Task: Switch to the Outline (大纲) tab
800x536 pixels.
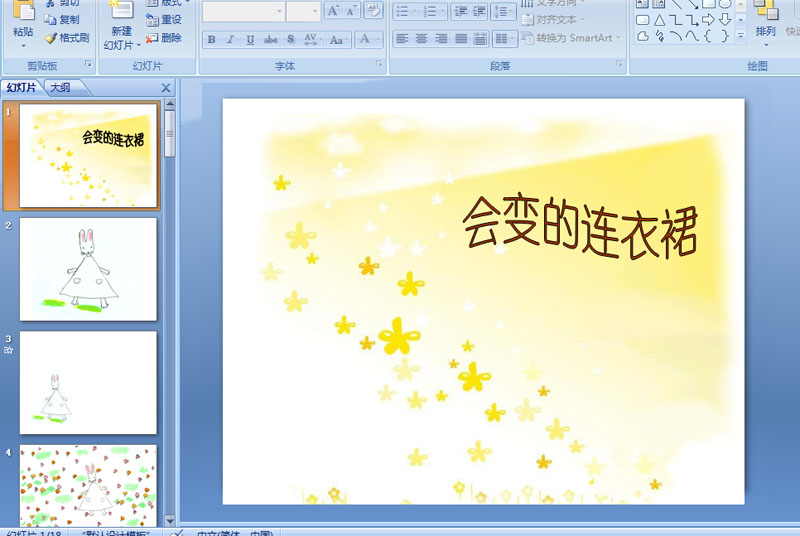Action: (x=60, y=88)
